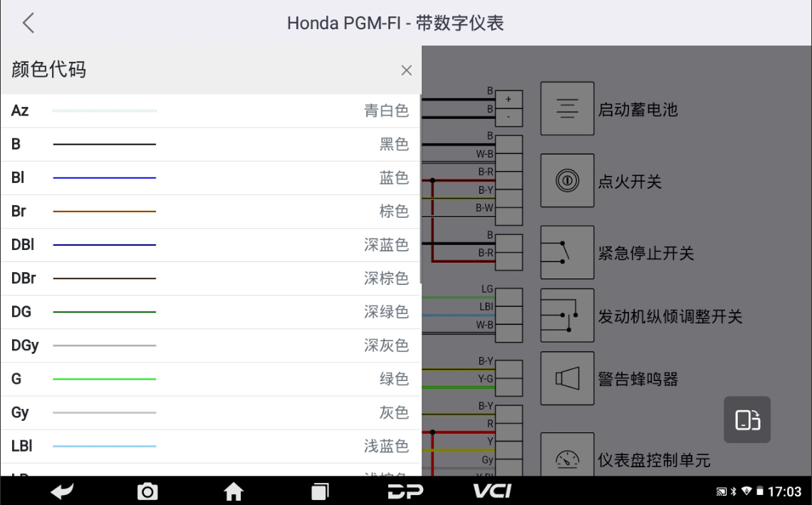Select the G 绿色 color row
Image resolution: width=812 pixels, height=505 pixels.
tap(210, 379)
